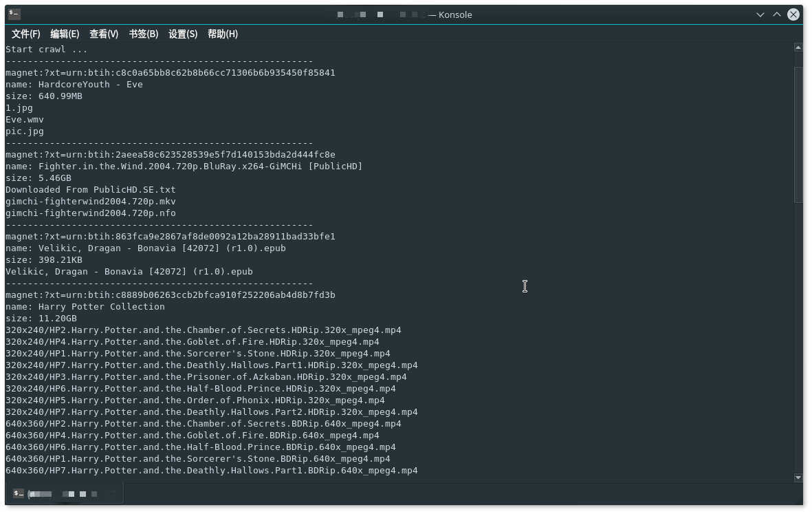Open the 查看(V) menu
812x514 pixels.
[x=104, y=34]
